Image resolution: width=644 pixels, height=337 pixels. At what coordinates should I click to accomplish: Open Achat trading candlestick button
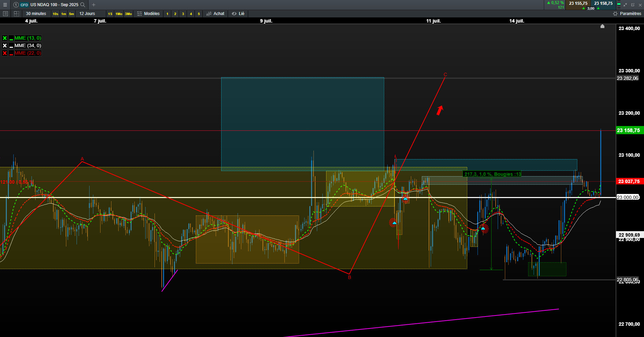tap(215, 14)
